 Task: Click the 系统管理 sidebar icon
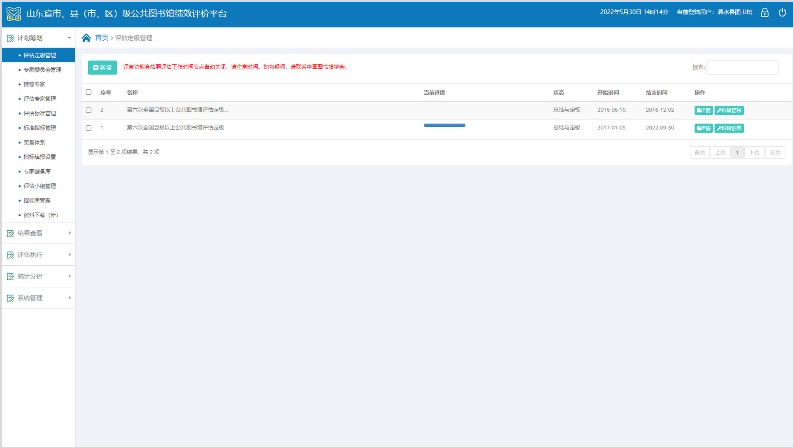pos(10,298)
